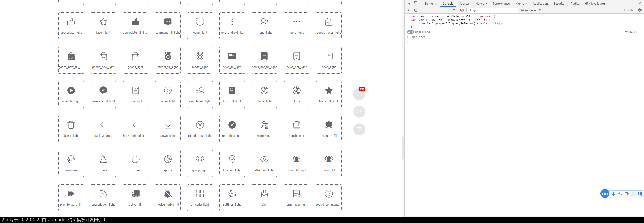644x223 pixels.
Task: Toggle the console sidebar panel
Action: [x=409, y=10]
